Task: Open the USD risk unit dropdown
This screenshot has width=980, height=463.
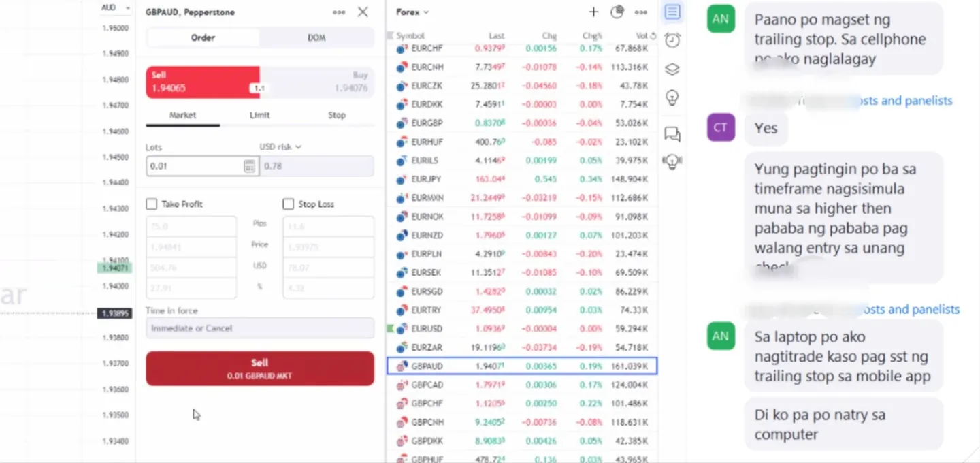Action: click(x=280, y=146)
